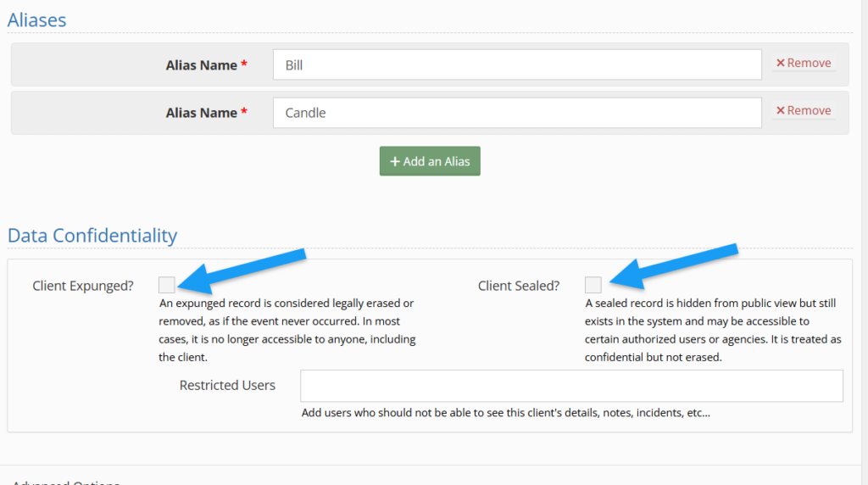Image resolution: width=868 pixels, height=485 pixels.
Task: Click the Alias Name label for Candle
Action: click(x=202, y=113)
